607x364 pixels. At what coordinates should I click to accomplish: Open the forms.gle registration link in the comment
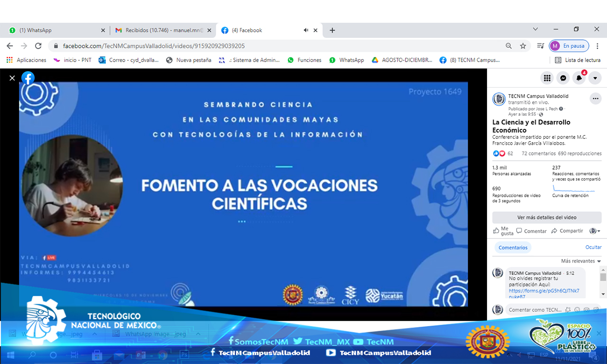544,294
